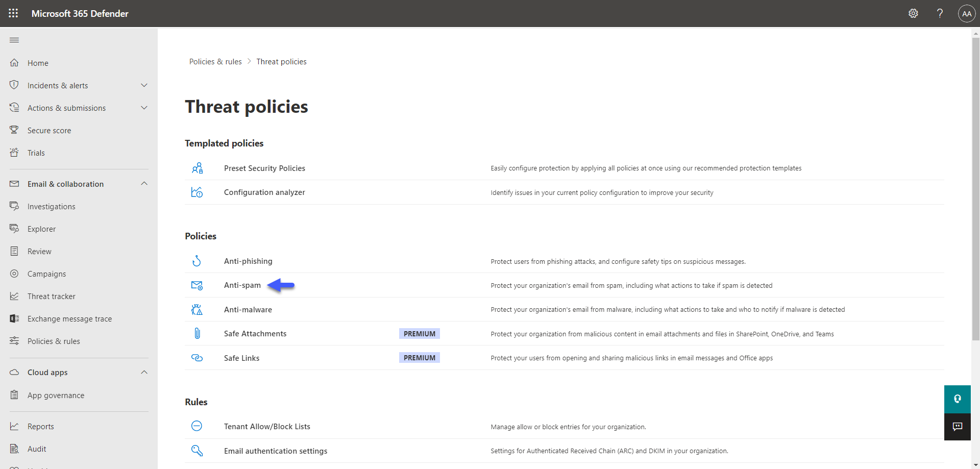
Task: Open Exchange message trace in sidebar
Action: point(69,318)
